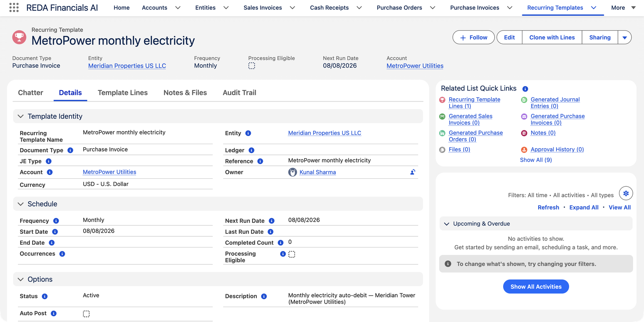Open MetroPower Utilities link in header
644x322 pixels.
(x=415, y=66)
